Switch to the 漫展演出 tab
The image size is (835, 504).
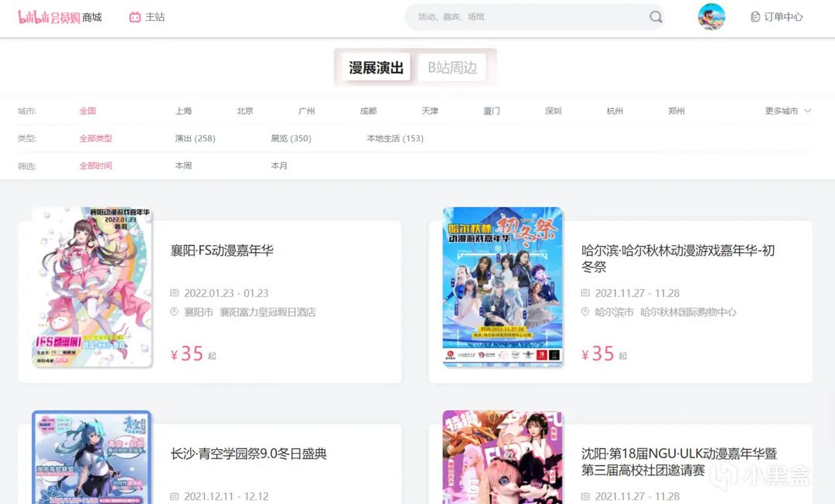coord(376,67)
